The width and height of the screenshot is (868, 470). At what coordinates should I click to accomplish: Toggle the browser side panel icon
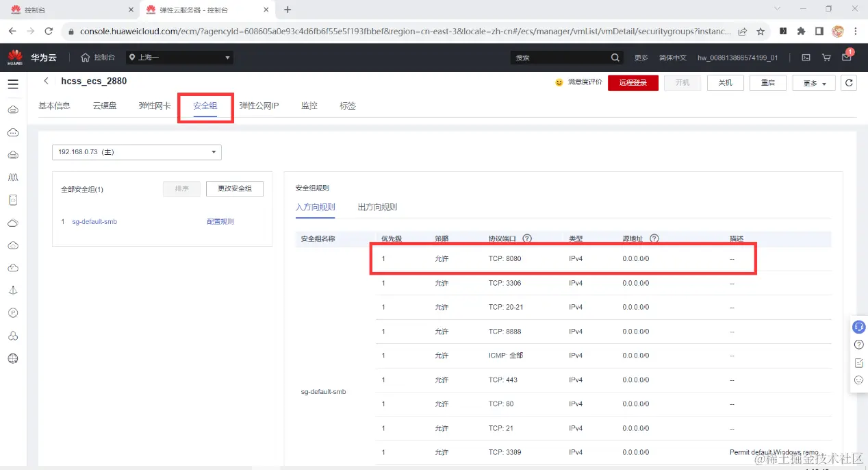click(x=819, y=32)
